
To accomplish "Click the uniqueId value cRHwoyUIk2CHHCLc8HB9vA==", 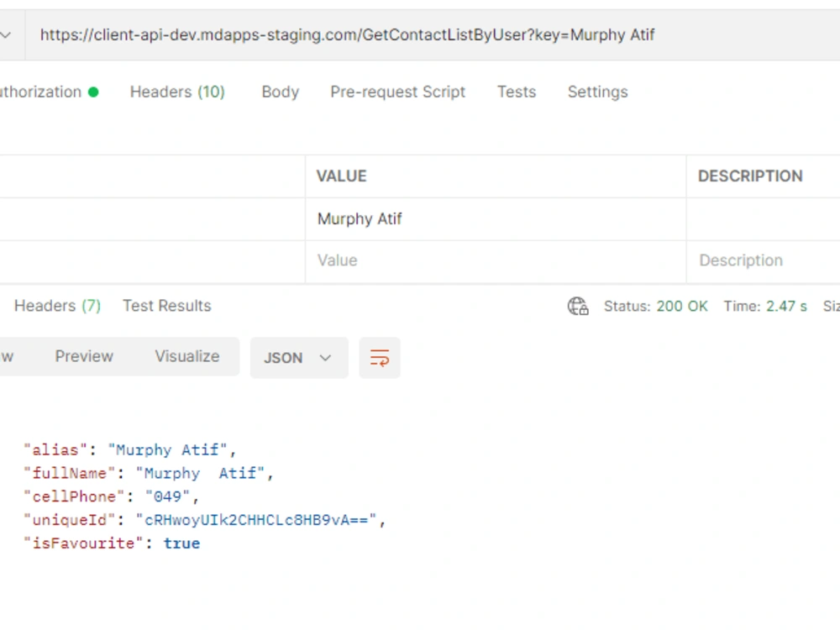I will tap(256, 520).
